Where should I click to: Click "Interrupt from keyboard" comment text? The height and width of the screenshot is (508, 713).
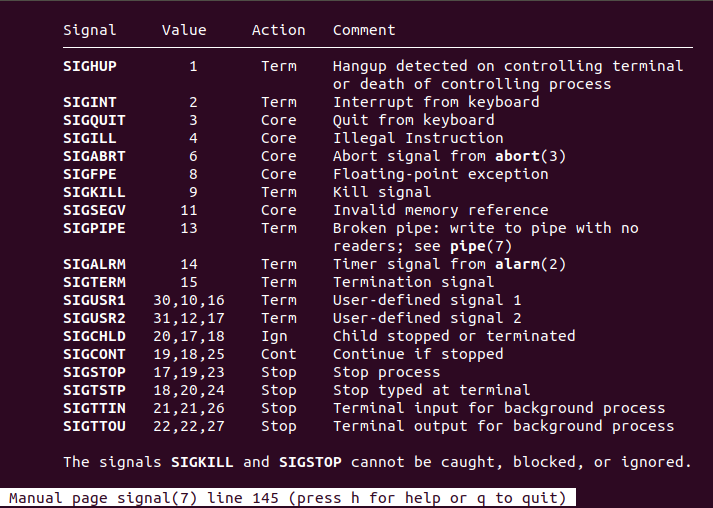tap(436, 102)
